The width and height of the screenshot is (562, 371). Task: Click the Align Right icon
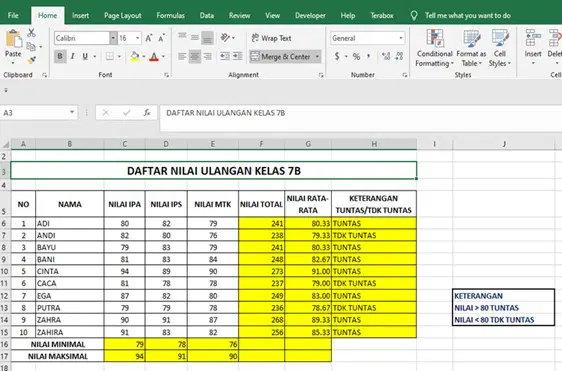(208, 56)
